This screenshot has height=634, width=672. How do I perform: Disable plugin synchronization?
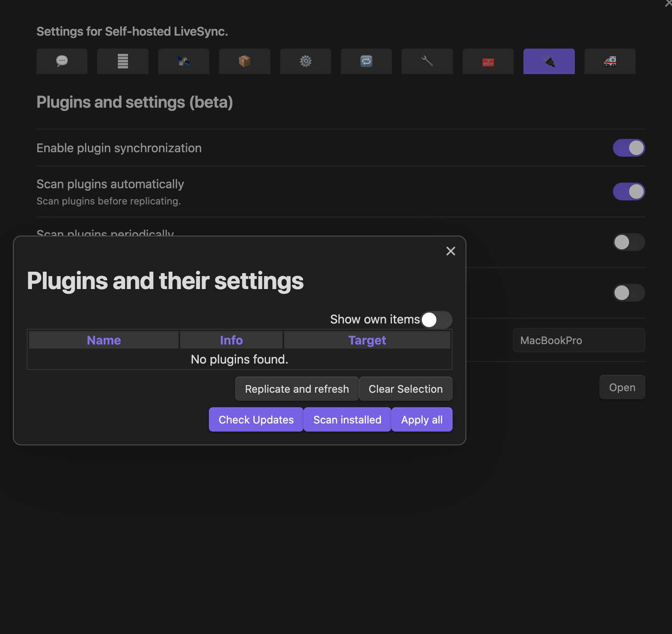pos(629,148)
